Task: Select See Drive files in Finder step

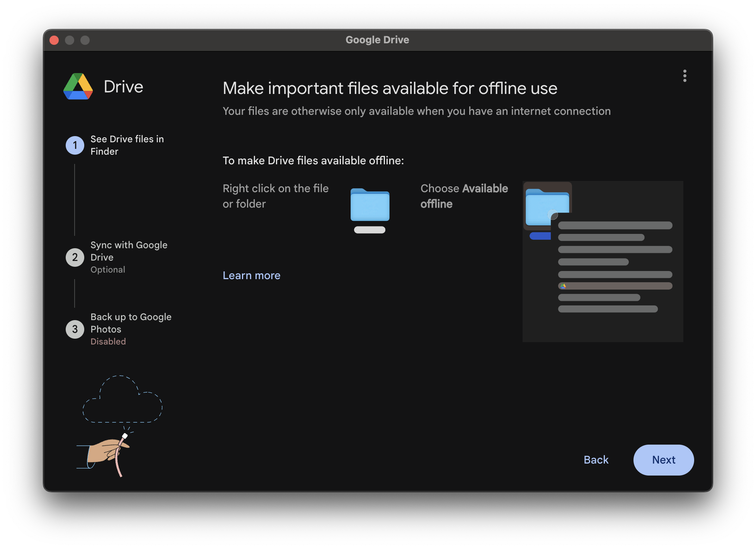Action: (127, 145)
